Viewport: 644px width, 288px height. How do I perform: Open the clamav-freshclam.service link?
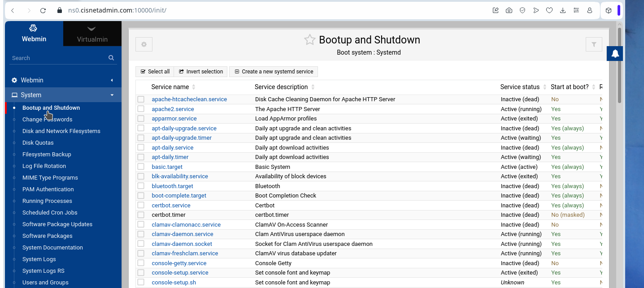[x=185, y=254]
